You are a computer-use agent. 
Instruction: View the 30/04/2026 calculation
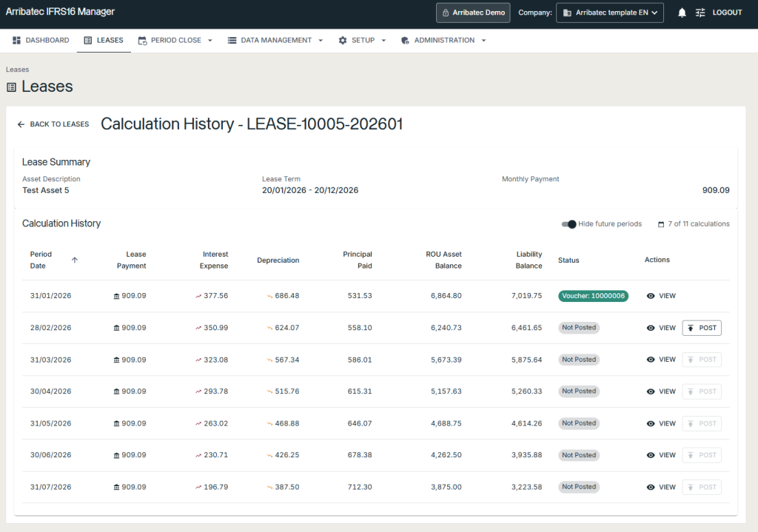[x=661, y=391]
